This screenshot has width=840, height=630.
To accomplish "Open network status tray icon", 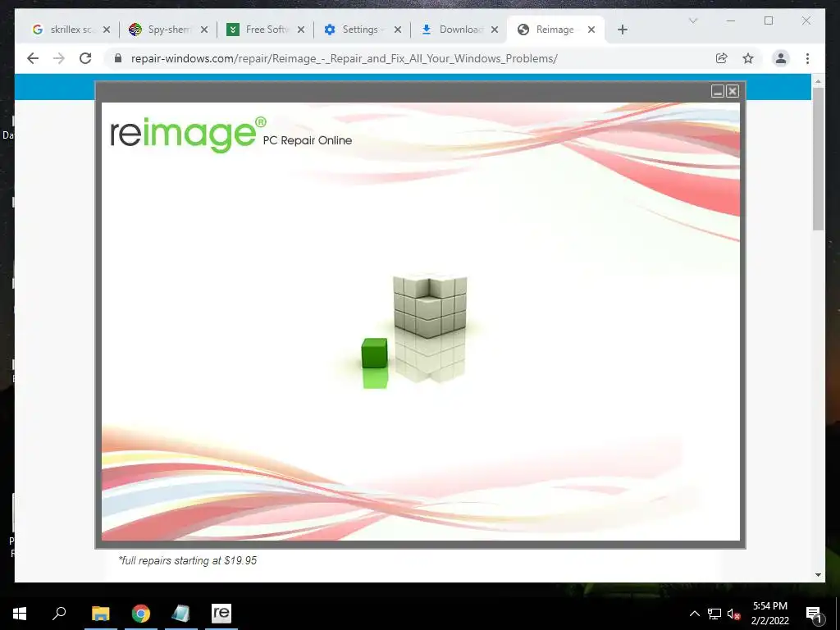I will coord(714,614).
